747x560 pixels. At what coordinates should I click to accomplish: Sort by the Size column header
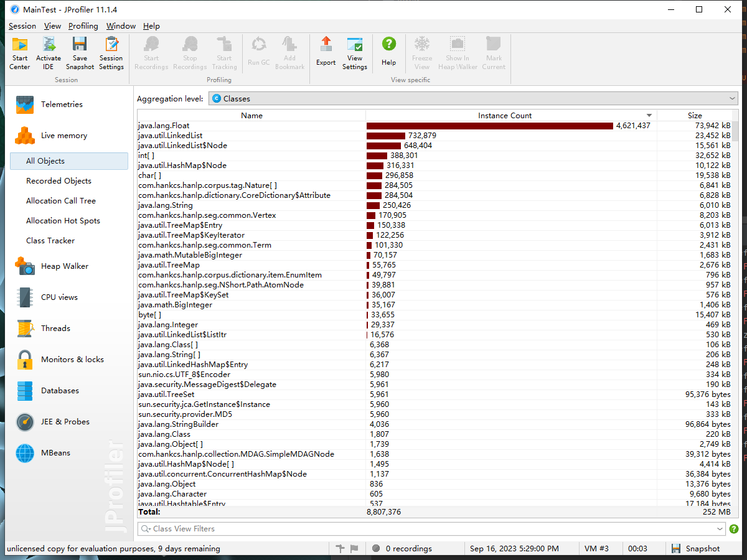pos(695,116)
